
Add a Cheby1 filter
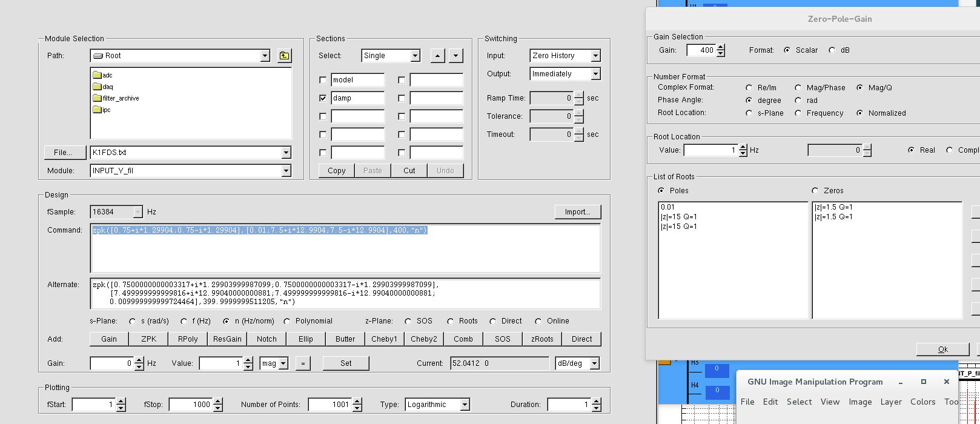pos(385,339)
